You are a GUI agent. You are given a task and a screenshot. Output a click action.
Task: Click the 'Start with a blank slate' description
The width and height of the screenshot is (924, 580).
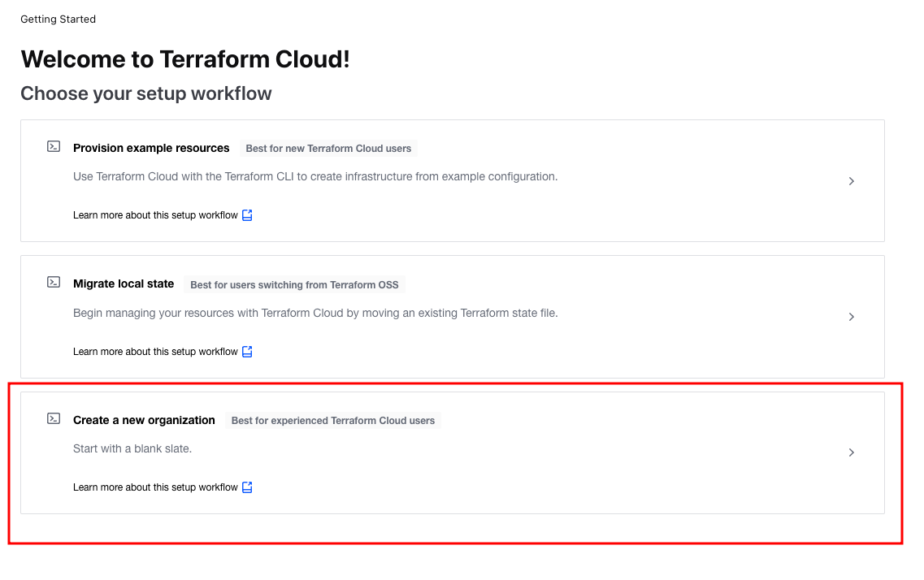(x=132, y=448)
